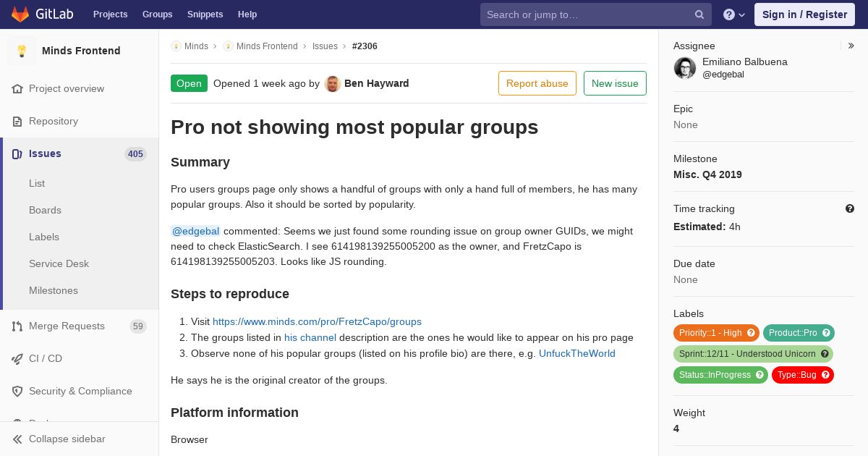Viewport: 868px width, 456px height.
Task: Click the Repository file icon
Action: point(17,121)
